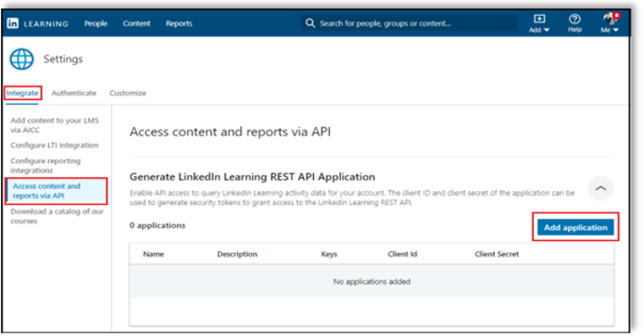The height and width of the screenshot is (336, 644).
Task: Click the Add application button
Action: pyautogui.click(x=575, y=227)
